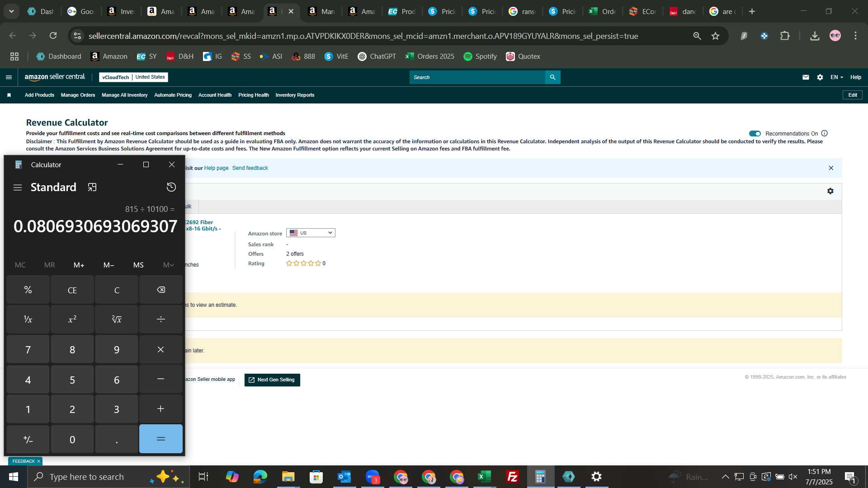
Task: Click M- memory subtract button
Action: coord(108,265)
